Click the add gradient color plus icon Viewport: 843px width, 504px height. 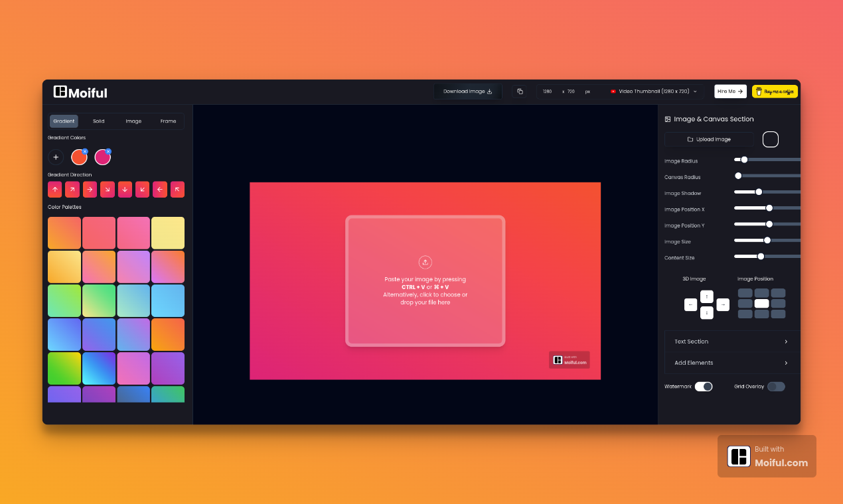56,157
